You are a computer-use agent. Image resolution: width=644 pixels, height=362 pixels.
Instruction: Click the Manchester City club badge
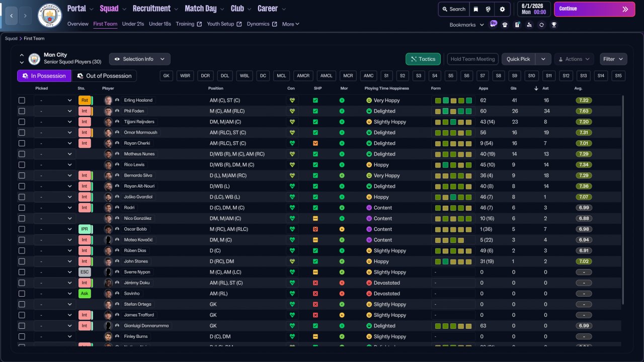pos(50,16)
